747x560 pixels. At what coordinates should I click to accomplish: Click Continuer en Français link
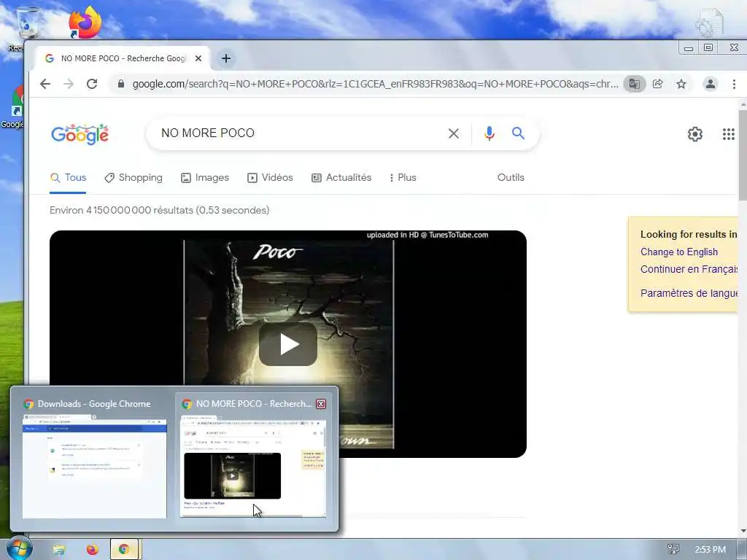689,269
